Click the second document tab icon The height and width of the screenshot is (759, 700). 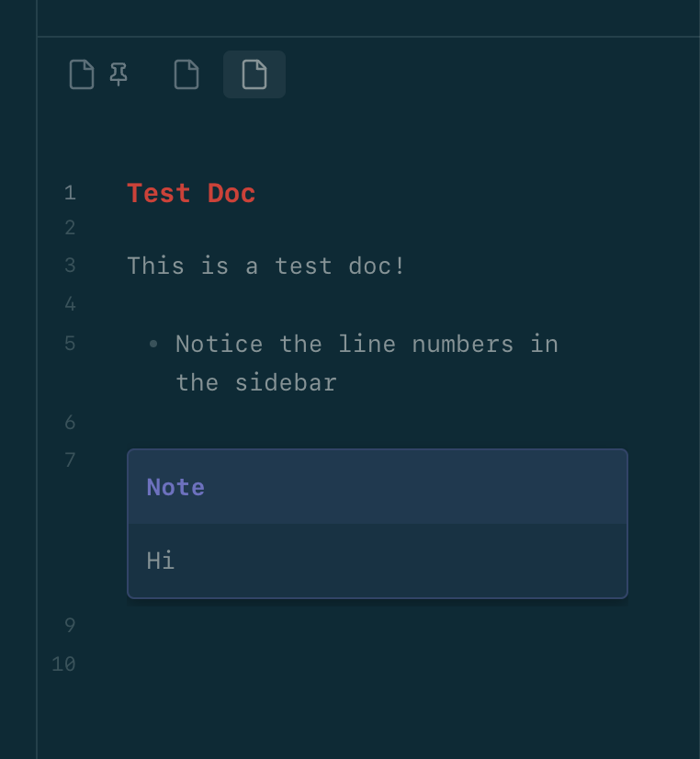point(186,74)
